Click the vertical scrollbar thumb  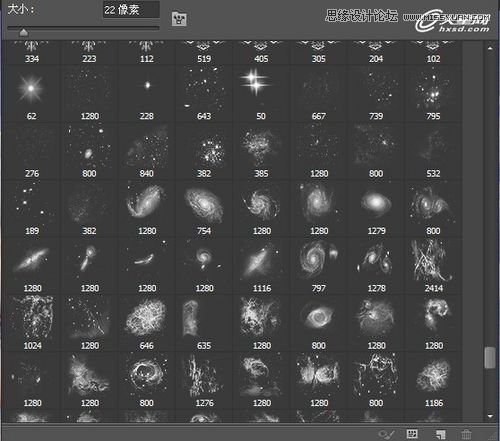(x=489, y=358)
